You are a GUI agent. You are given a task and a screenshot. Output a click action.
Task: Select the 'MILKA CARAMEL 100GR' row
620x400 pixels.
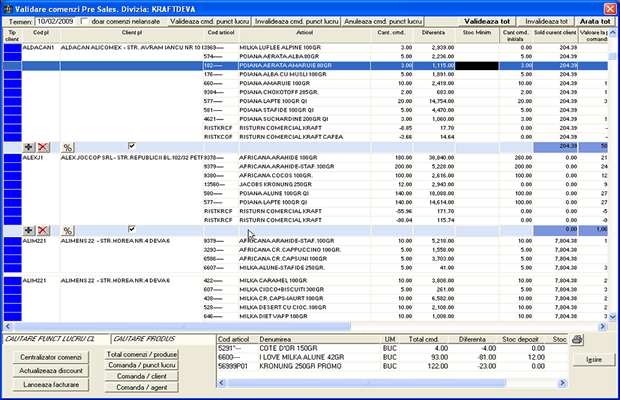coord(305,281)
